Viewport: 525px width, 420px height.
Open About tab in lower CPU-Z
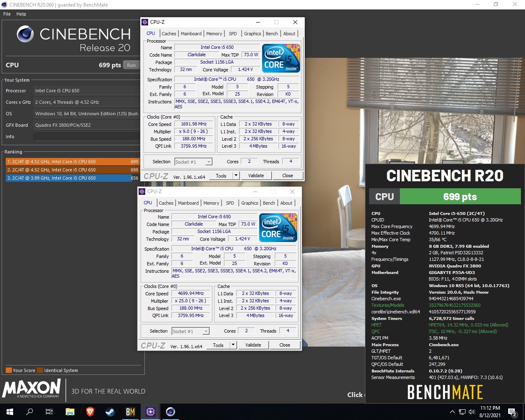point(286,203)
